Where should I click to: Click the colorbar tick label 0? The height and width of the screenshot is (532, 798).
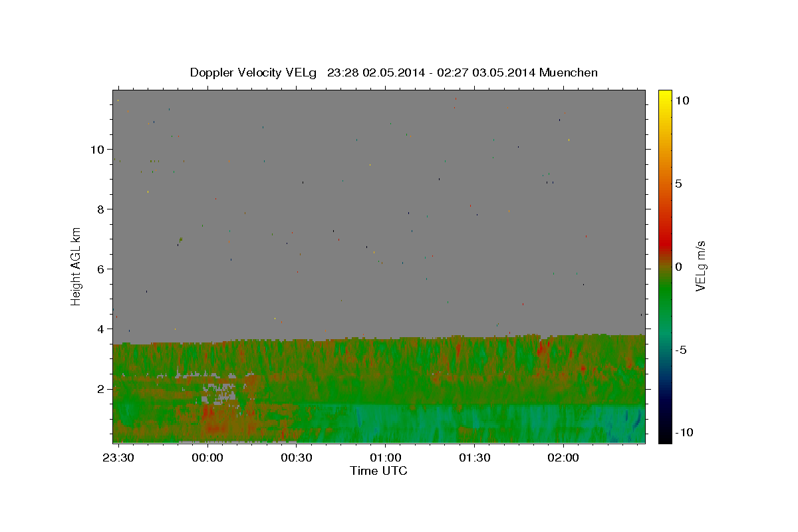(678, 267)
